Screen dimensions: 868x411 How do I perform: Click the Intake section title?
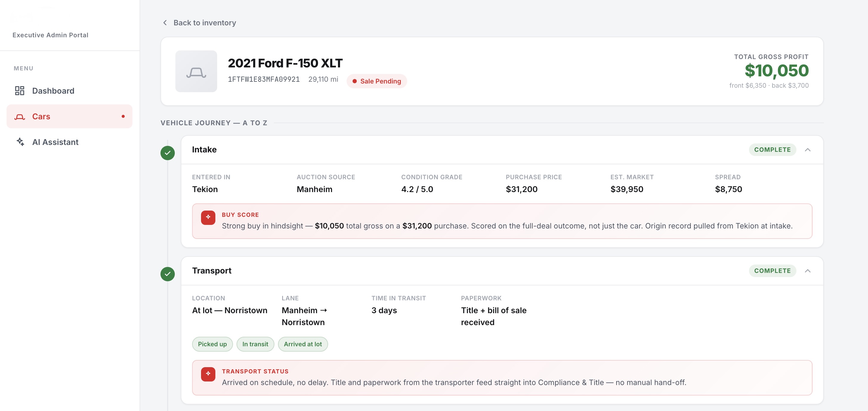204,150
